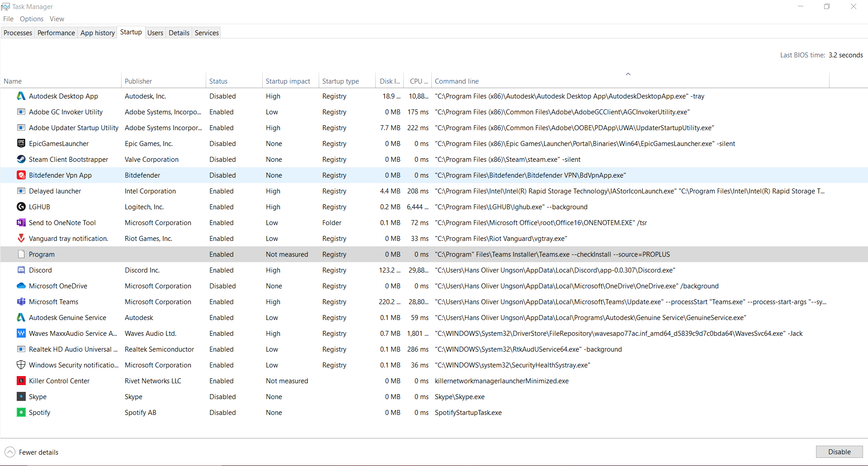Switch to the Performance tab
868x466 pixels.
56,33
